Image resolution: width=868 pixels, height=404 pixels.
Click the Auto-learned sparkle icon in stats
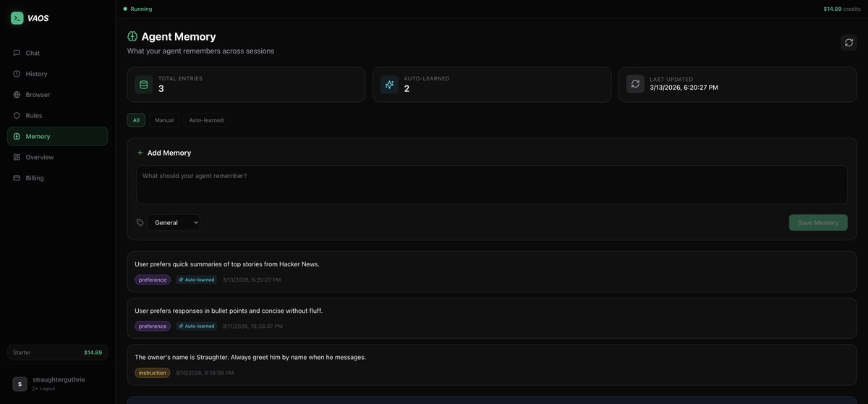[389, 85]
